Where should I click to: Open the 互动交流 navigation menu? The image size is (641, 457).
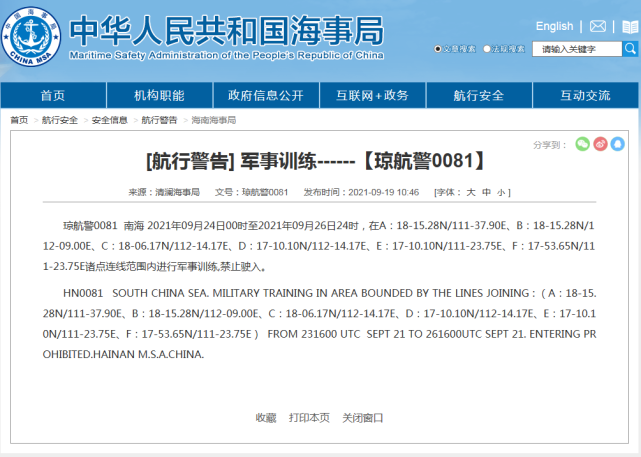pyautogui.click(x=585, y=95)
